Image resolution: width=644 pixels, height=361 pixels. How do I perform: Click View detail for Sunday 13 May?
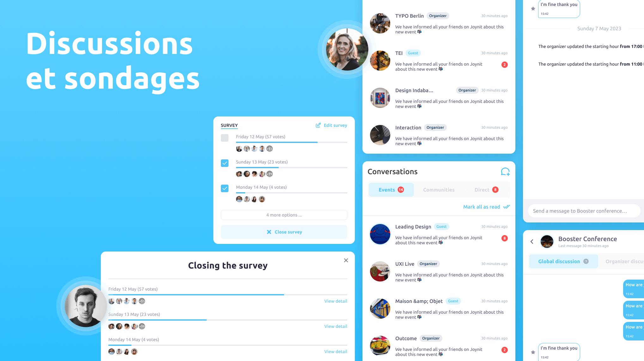pyautogui.click(x=336, y=326)
